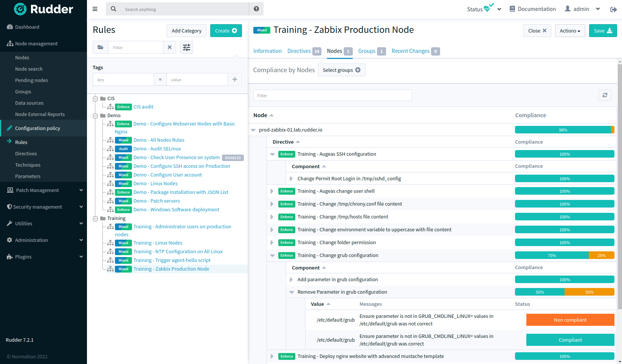Click the Administration gear icon
Image resolution: width=622 pixels, height=364 pixels.
pyautogui.click(x=10, y=240)
